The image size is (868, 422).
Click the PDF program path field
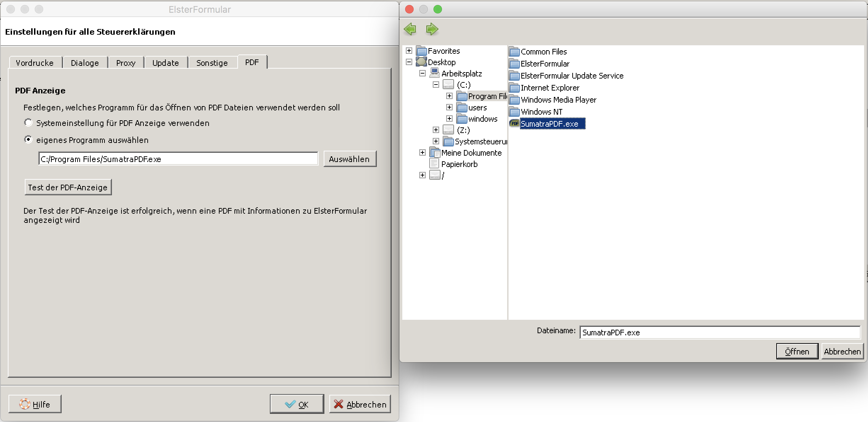[178, 159]
